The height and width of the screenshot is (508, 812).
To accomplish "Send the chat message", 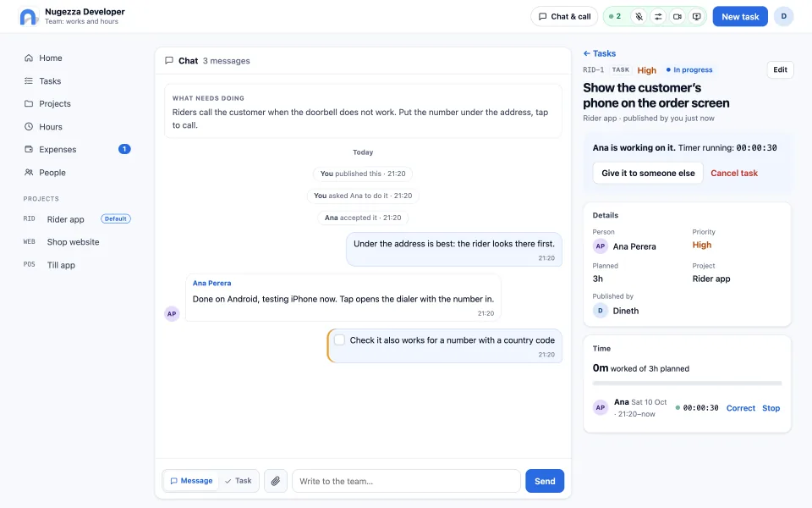I will coord(545,481).
